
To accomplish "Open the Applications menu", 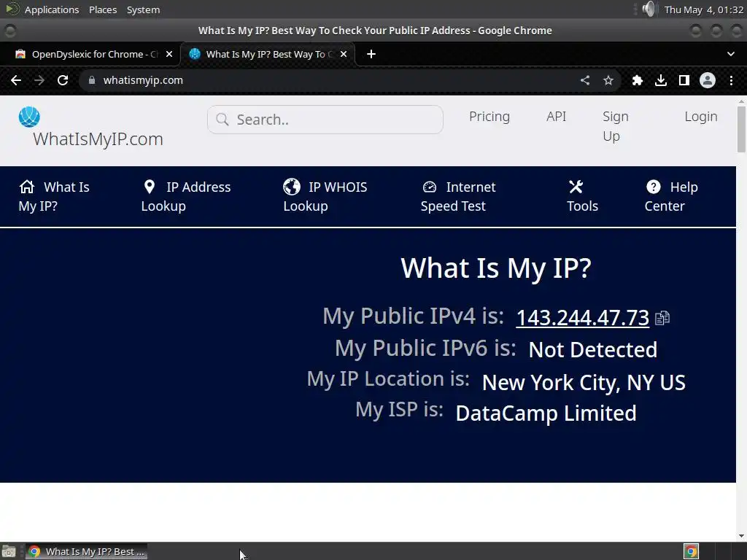I will click(52, 9).
